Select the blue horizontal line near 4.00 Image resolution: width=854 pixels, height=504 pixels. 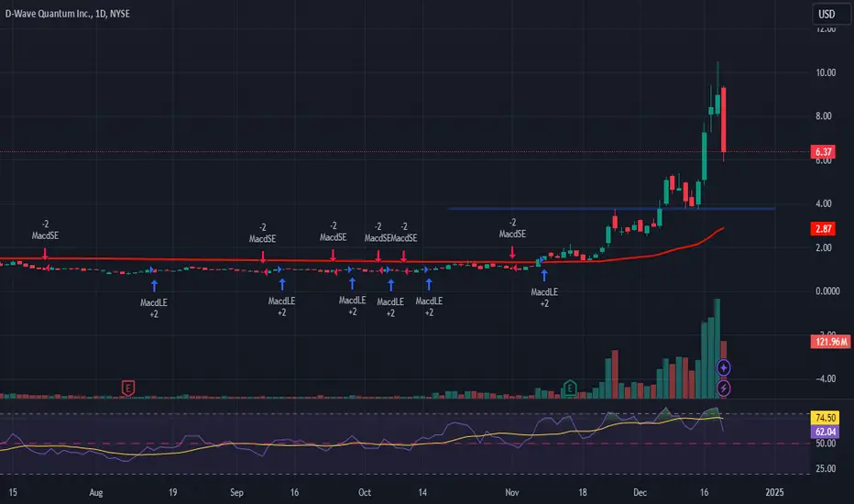click(610, 208)
